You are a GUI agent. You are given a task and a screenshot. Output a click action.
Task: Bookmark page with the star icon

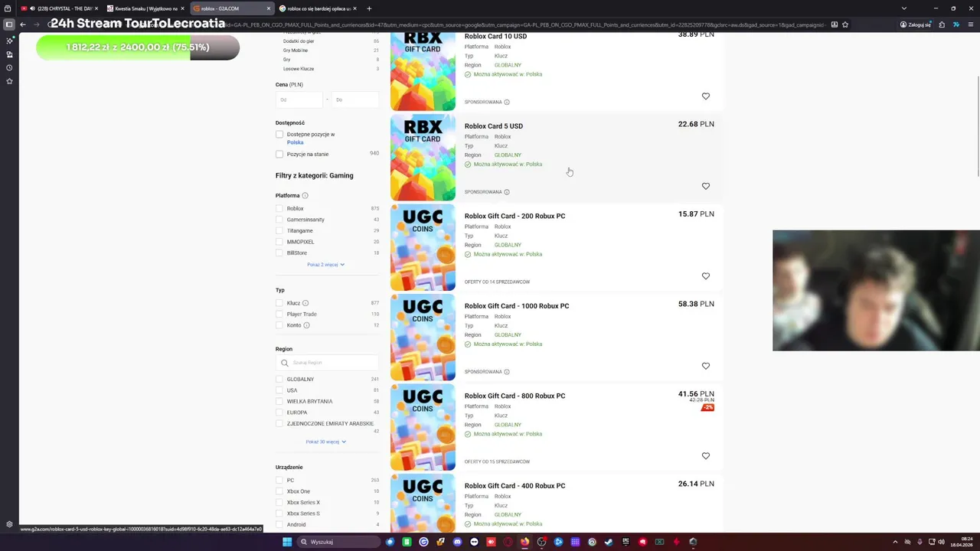coord(845,24)
